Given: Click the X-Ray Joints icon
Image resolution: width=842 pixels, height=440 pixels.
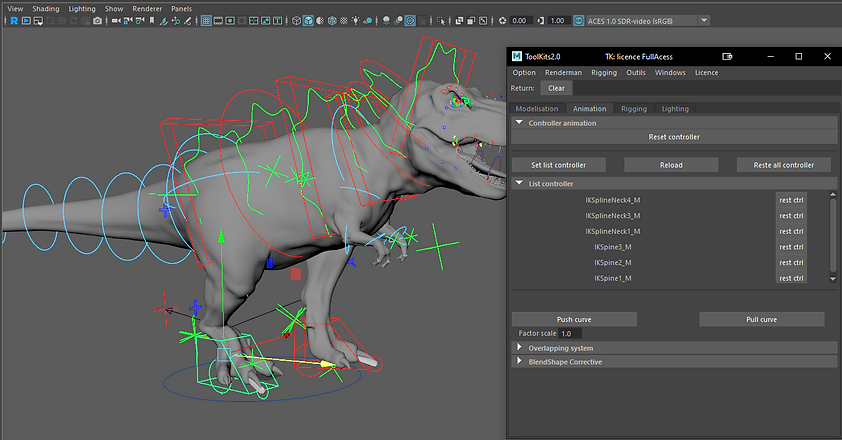Looking at the screenshot, I should 483,21.
